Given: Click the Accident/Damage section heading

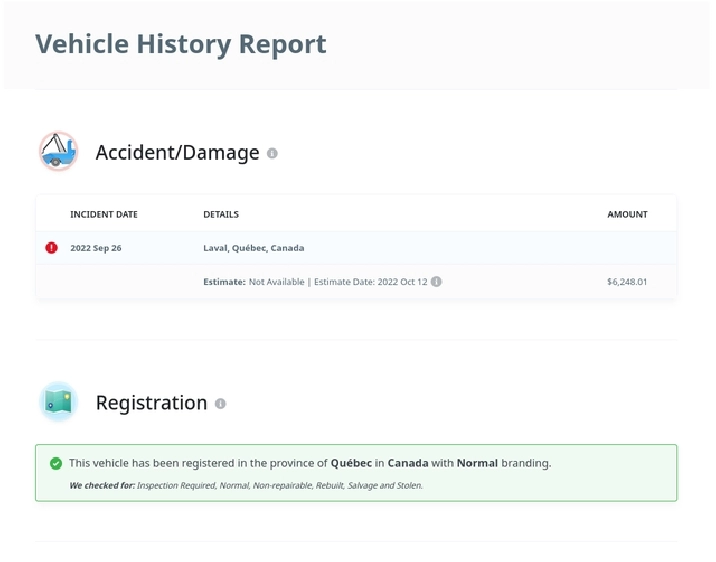Looking at the screenshot, I should [x=177, y=153].
